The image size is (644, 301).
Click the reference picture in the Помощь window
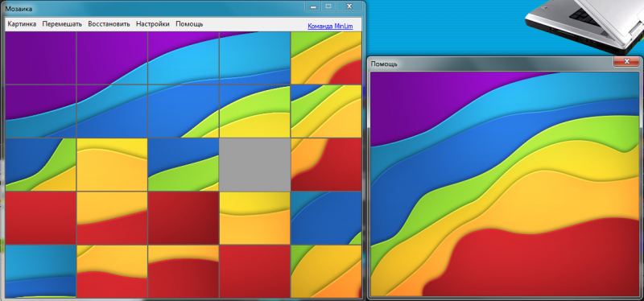pyautogui.click(x=506, y=184)
